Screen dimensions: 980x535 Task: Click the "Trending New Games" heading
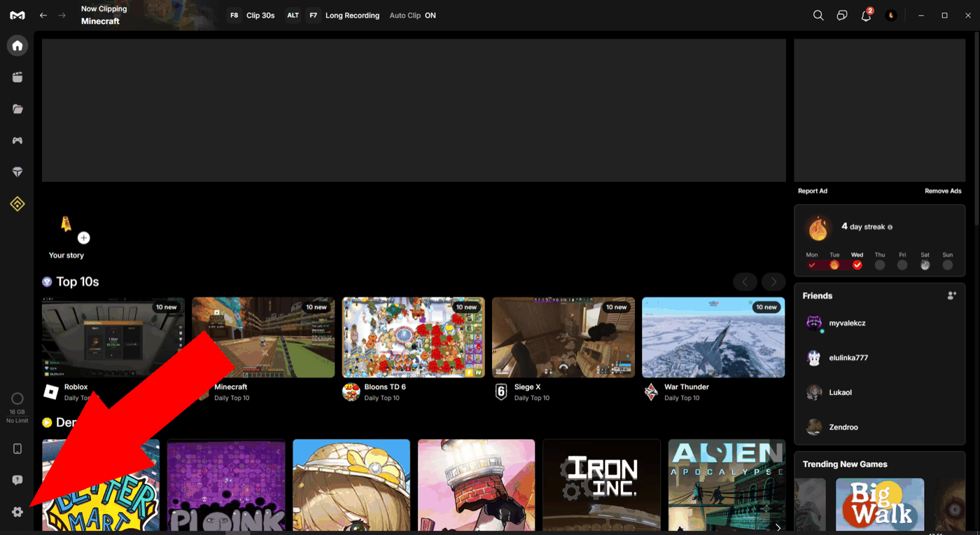pyautogui.click(x=845, y=464)
